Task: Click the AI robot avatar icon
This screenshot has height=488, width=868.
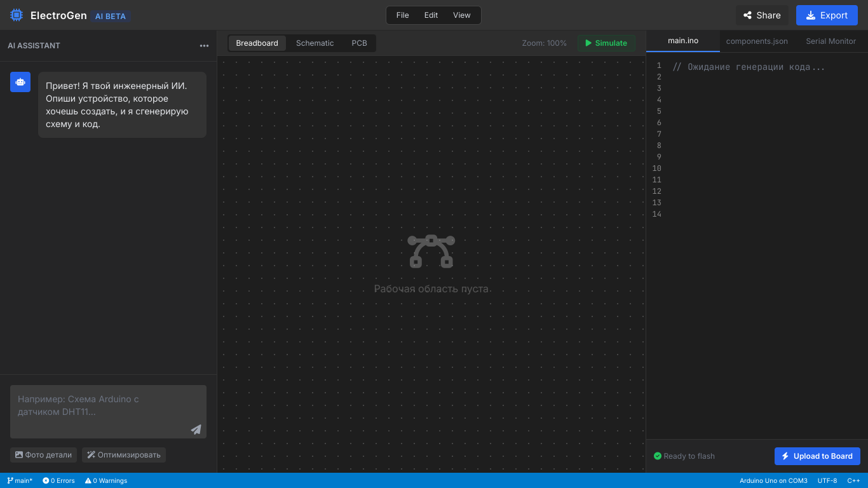Action: click(20, 82)
